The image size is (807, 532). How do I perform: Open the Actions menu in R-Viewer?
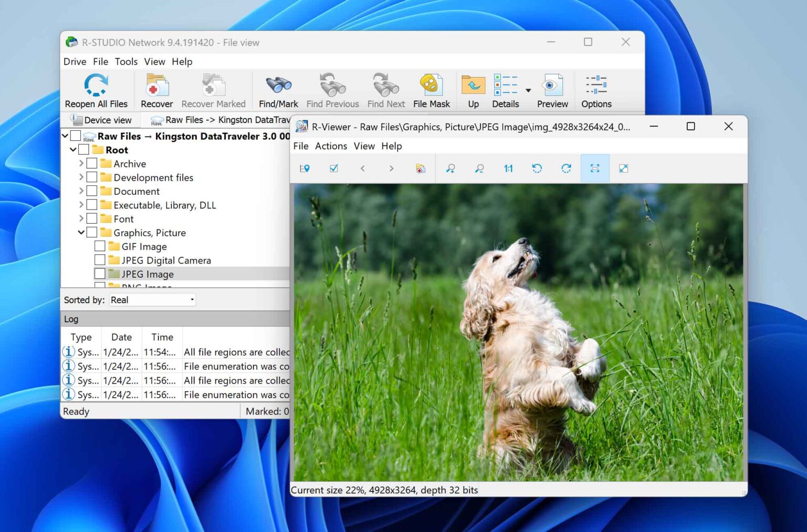(x=331, y=146)
